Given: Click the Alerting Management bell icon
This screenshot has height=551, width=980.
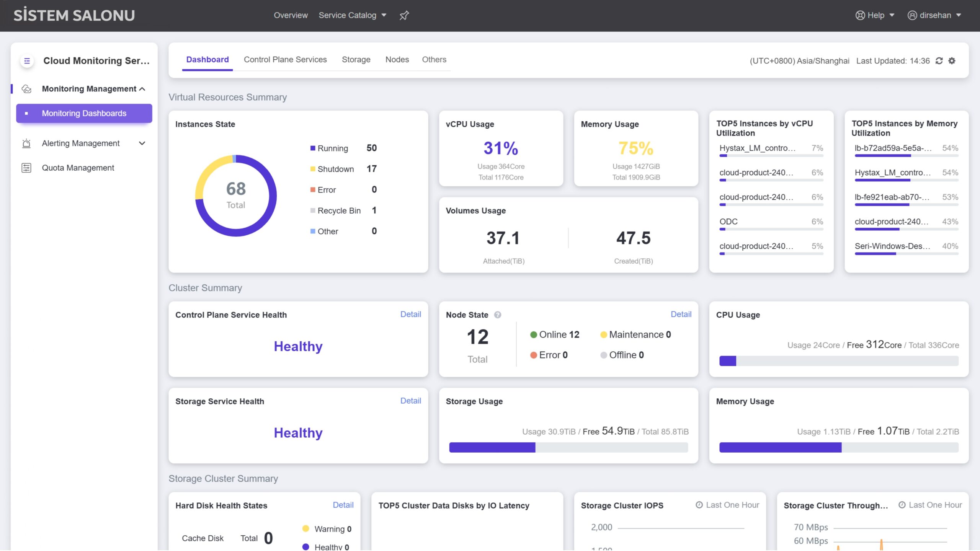Looking at the screenshot, I should (26, 143).
